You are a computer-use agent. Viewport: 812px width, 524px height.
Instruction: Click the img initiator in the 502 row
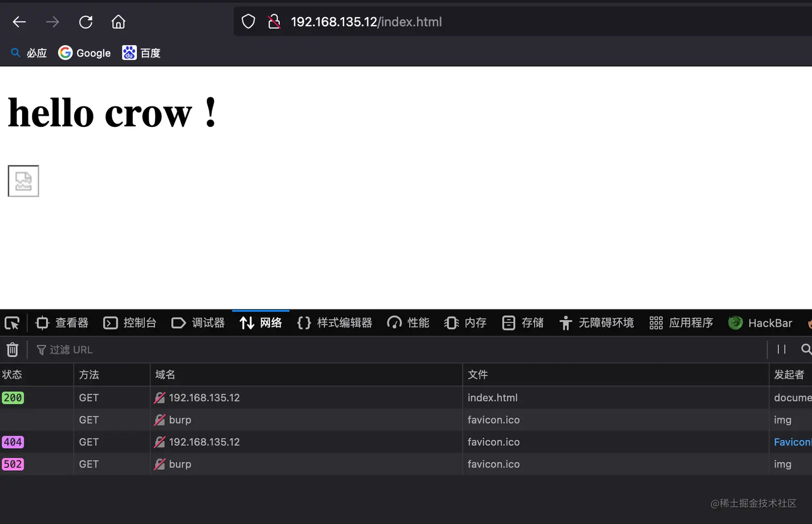pos(782,464)
